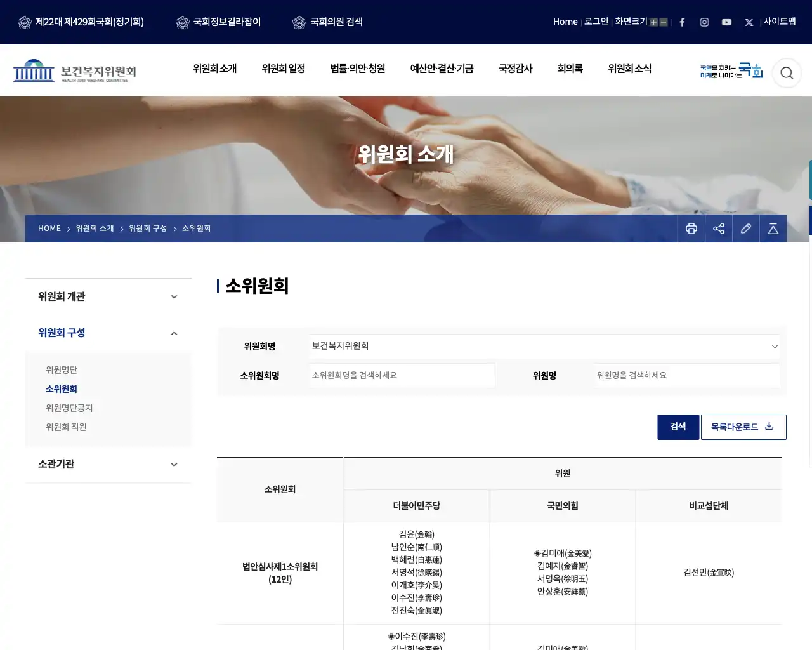
Task: Jump to top with the up-arrow icon
Action: click(773, 229)
